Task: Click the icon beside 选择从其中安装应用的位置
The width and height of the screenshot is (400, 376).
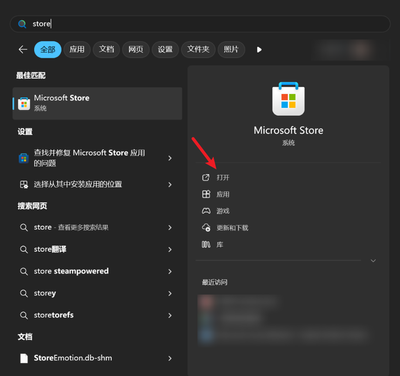Action: 24,184
